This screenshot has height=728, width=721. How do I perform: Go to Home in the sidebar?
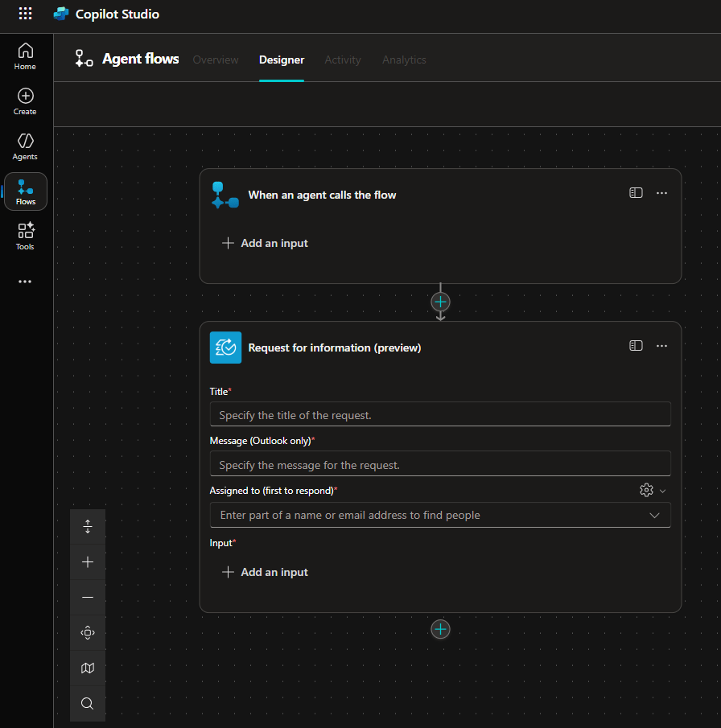(x=25, y=56)
